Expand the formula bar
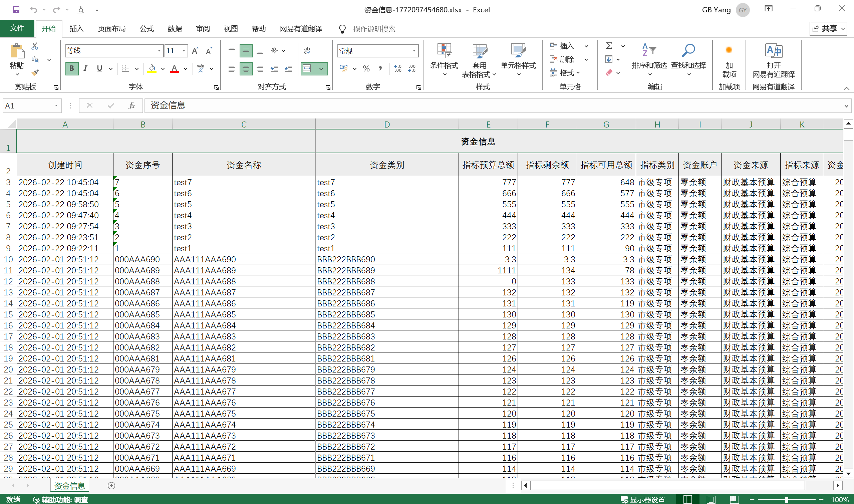This screenshot has width=854, height=504. (x=846, y=106)
